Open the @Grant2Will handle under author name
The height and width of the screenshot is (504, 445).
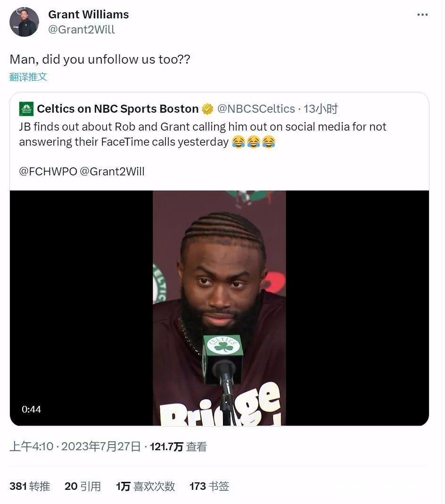81,29
